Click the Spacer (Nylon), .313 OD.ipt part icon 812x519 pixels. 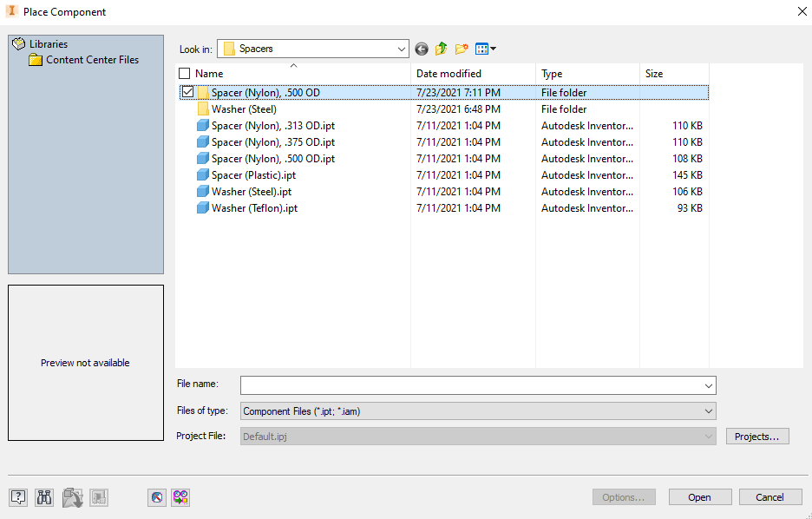pos(203,126)
